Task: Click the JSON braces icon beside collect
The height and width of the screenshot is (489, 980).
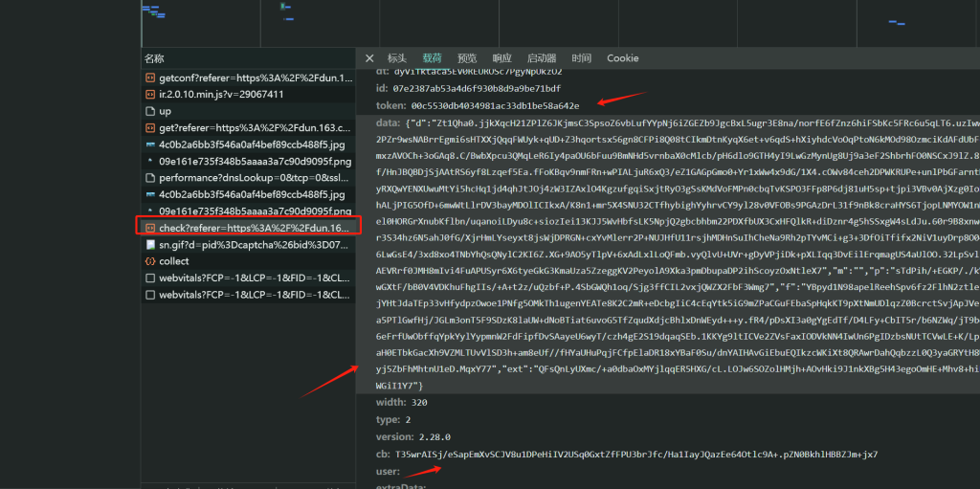Action: coord(150,261)
